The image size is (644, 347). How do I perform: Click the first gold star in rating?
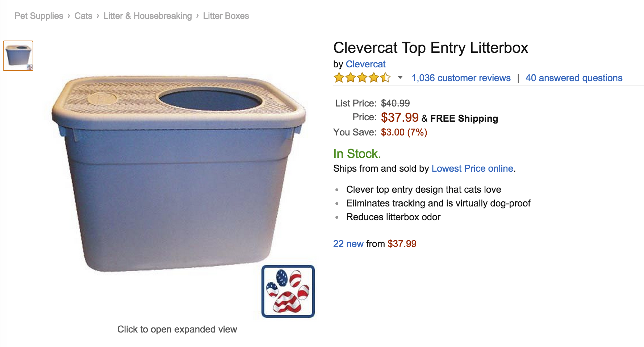point(339,78)
